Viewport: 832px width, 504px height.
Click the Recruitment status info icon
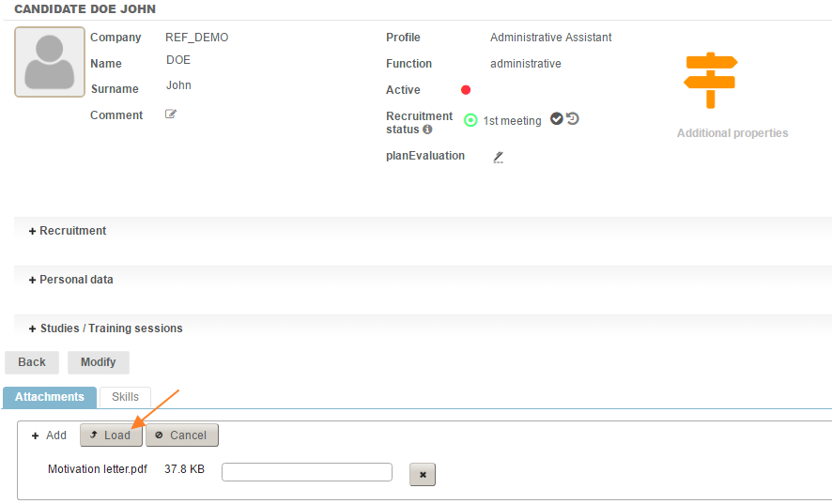coord(427,130)
